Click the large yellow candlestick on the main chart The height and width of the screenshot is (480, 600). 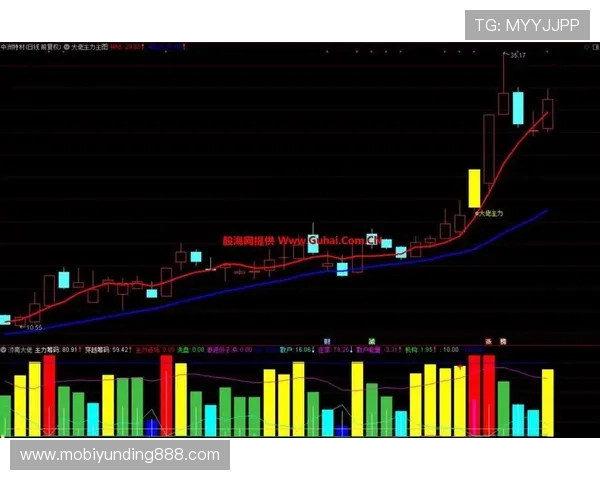click(474, 188)
